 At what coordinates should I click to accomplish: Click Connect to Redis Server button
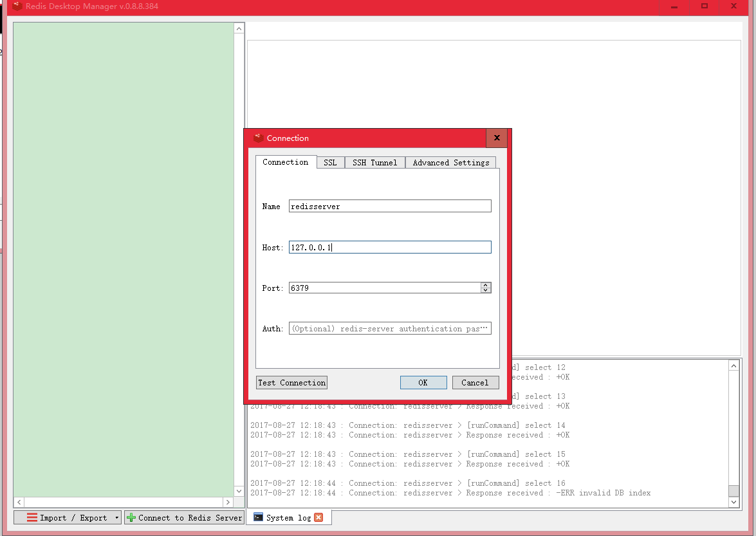184,518
